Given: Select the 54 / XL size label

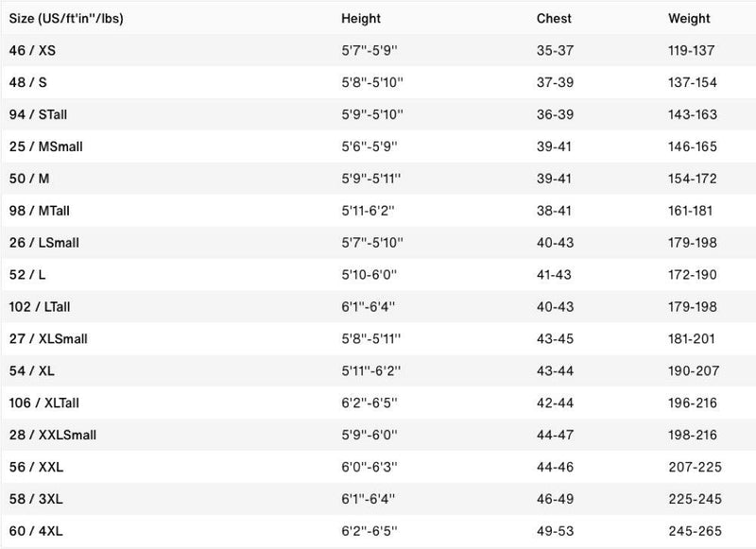Looking at the screenshot, I should click(30, 370).
